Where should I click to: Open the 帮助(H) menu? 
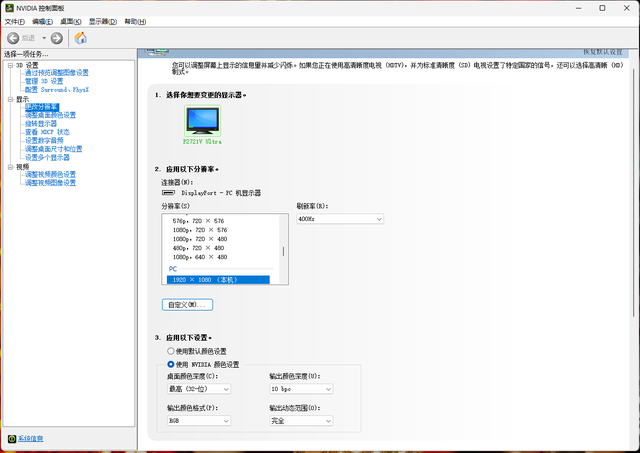pyautogui.click(x=135, y=21)
